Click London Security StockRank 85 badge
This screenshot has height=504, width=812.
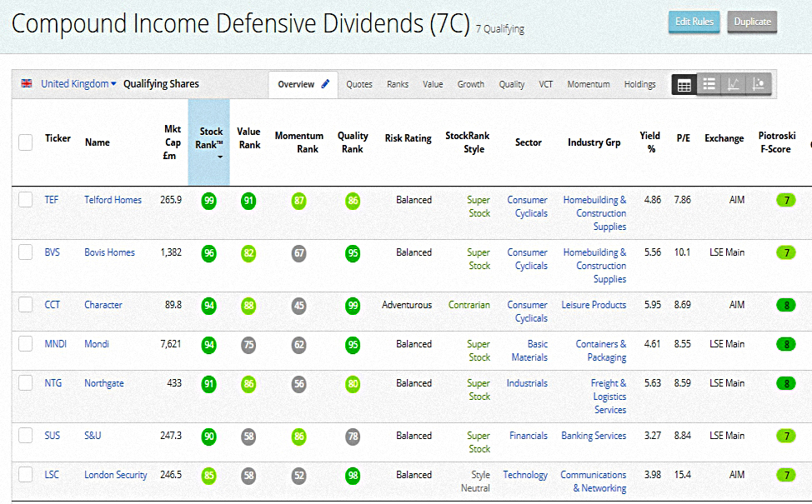208,476
